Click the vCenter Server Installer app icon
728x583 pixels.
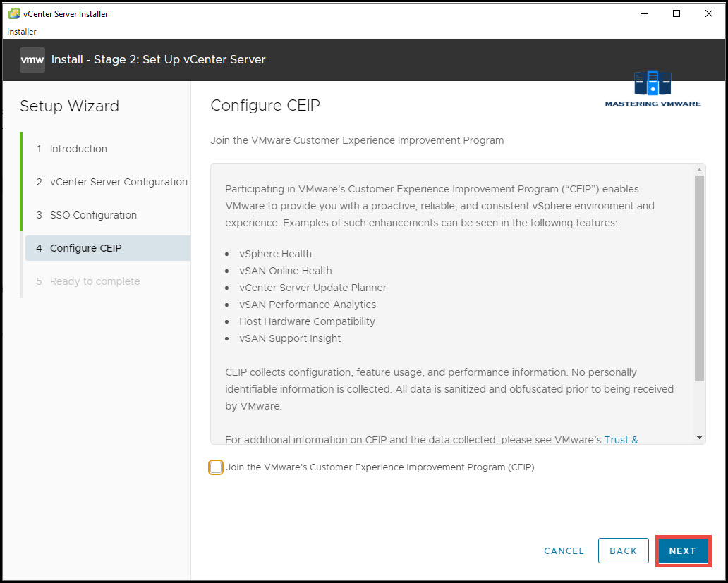point(14,14)
